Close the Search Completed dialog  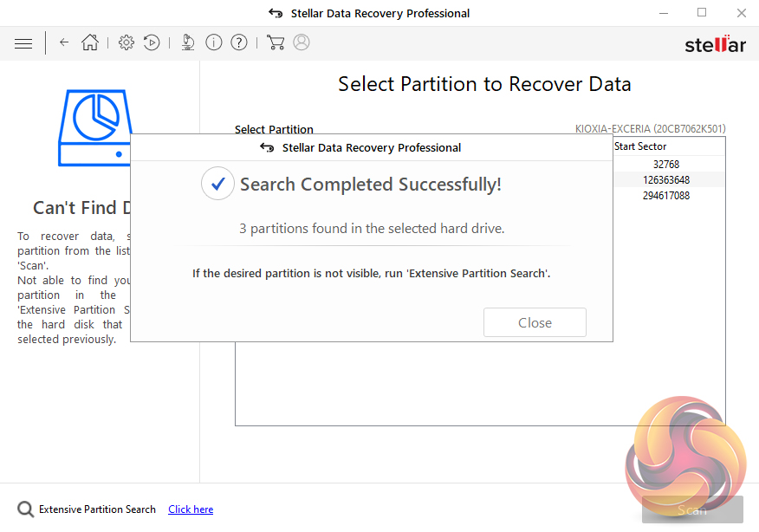(x=535, y=322)
